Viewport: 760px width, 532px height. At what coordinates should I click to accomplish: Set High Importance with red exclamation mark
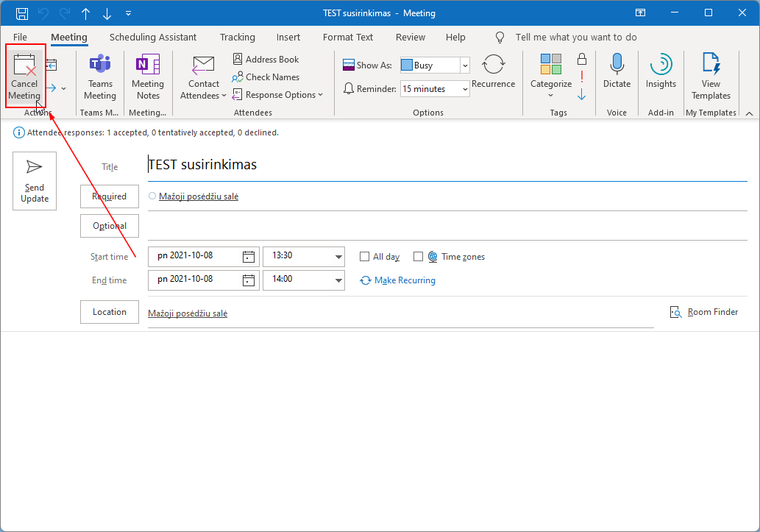coord(582,77)
